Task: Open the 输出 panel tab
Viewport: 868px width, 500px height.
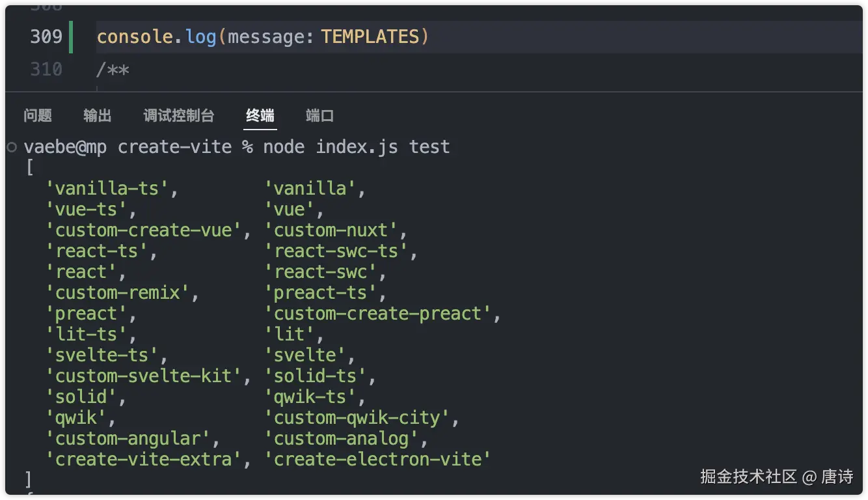Action: pyautogui.click(x=98, y=116)
